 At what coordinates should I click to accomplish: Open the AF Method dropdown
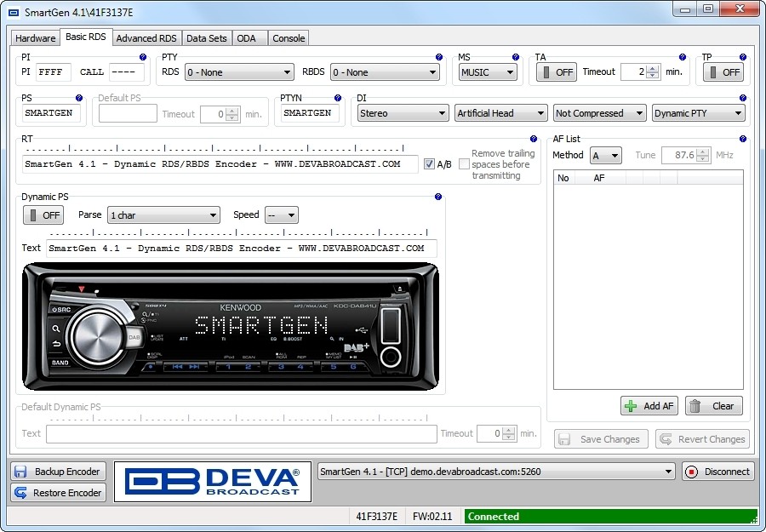(606, 156)
